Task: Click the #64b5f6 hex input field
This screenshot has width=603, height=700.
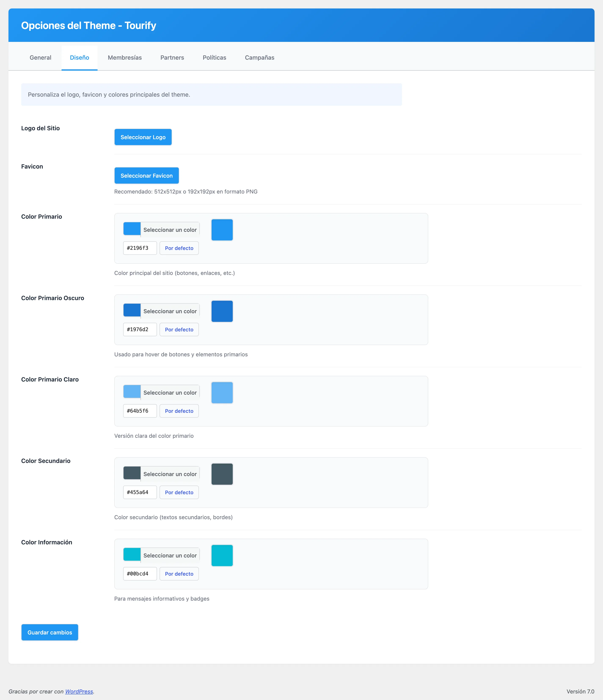Action: click(140, 411)
